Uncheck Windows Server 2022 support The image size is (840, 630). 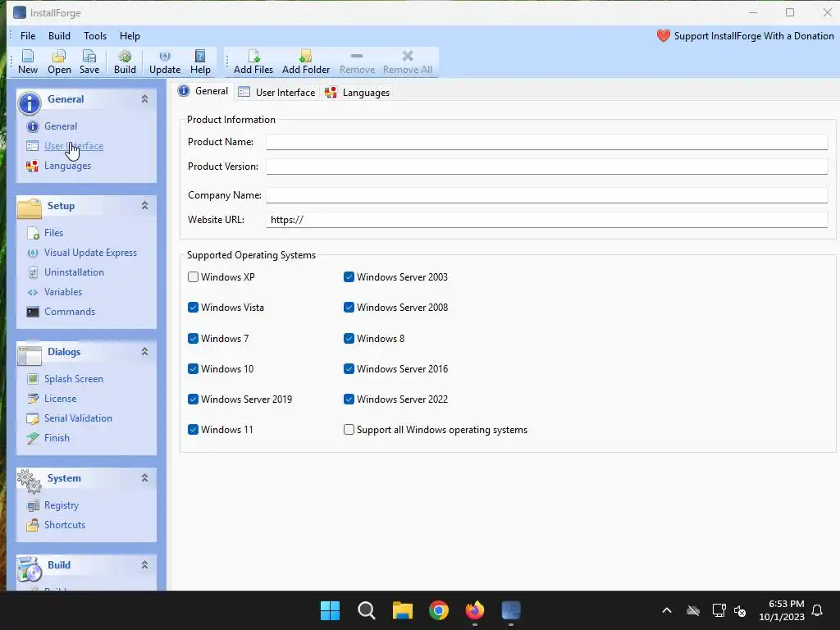point(349,399)
